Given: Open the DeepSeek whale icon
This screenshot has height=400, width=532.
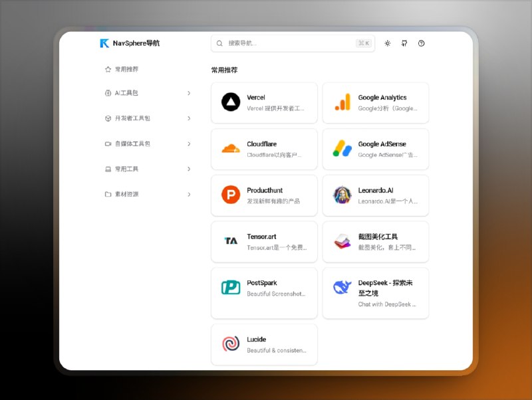Looking at the screenshot, I should [x=342, y=288].
